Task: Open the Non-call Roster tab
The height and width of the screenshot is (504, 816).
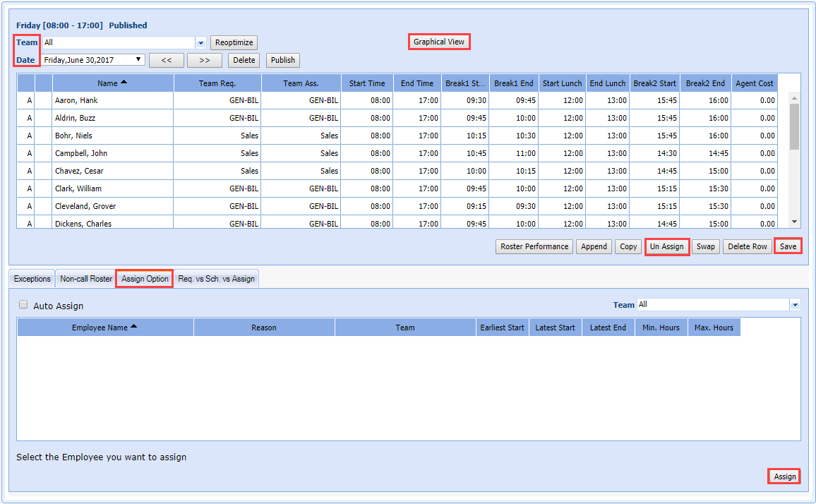Action: 86,279
